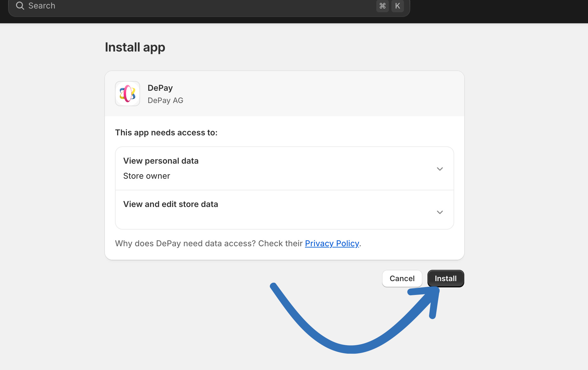Image resolution: width=588 pixels, height=370 pixels.
Task: Cancel the app installation
Action: (x=402, y=279)
